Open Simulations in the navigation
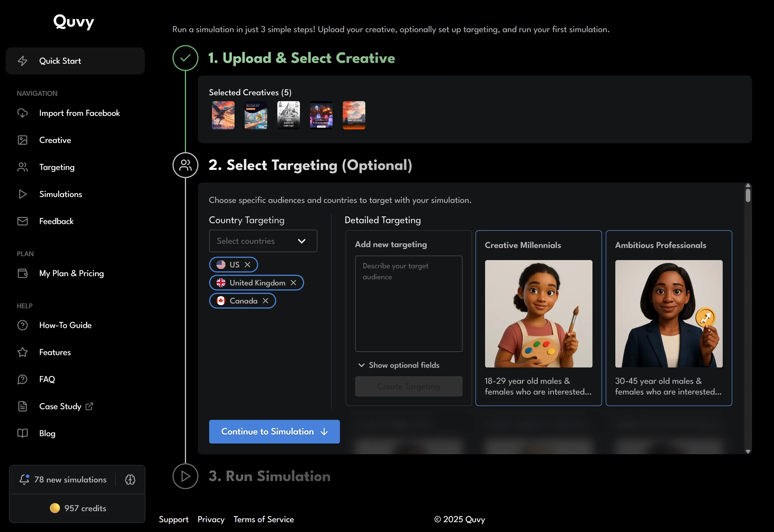 click(x=60, y=194)
